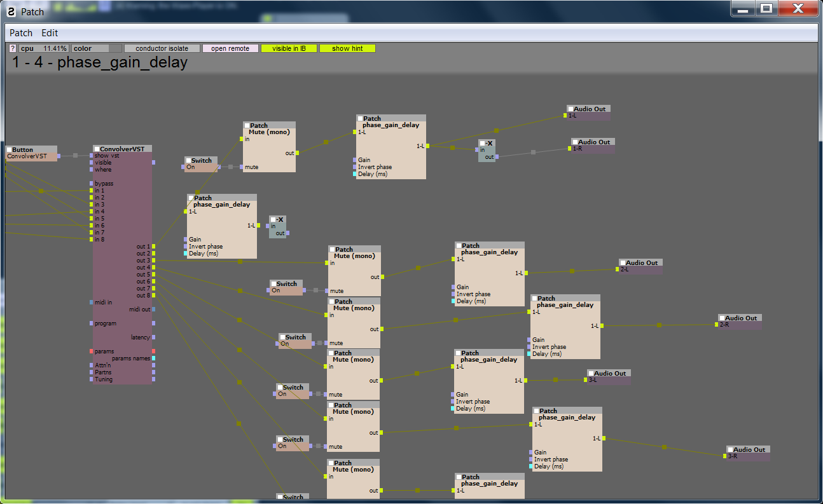Tick the Audio Out 1-R module checkbox
The height and width of the screenshot is (504, 823).
click(x=575, y=142)
